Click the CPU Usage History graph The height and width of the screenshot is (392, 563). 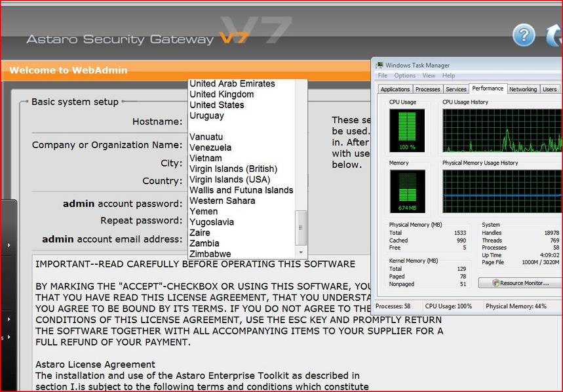tap(503, 130)
